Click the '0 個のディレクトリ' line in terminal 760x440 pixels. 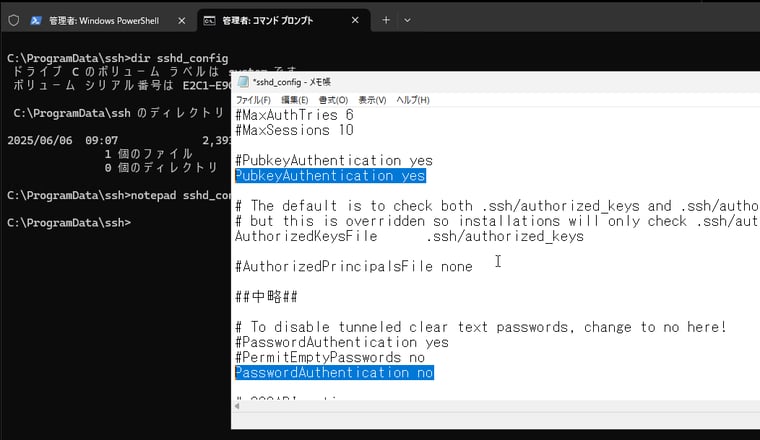click(161, 168)
